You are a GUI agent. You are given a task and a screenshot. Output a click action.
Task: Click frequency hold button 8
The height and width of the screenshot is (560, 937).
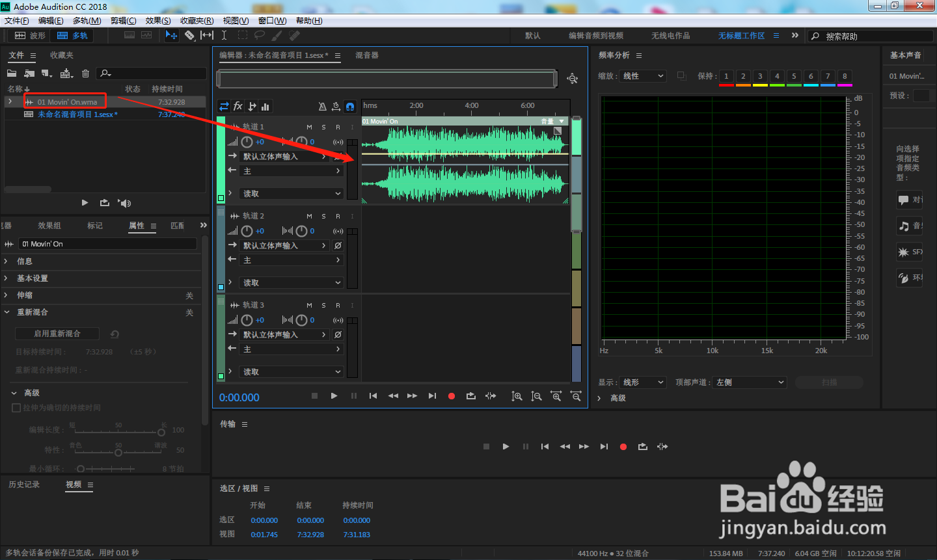(x=845, y=76)
